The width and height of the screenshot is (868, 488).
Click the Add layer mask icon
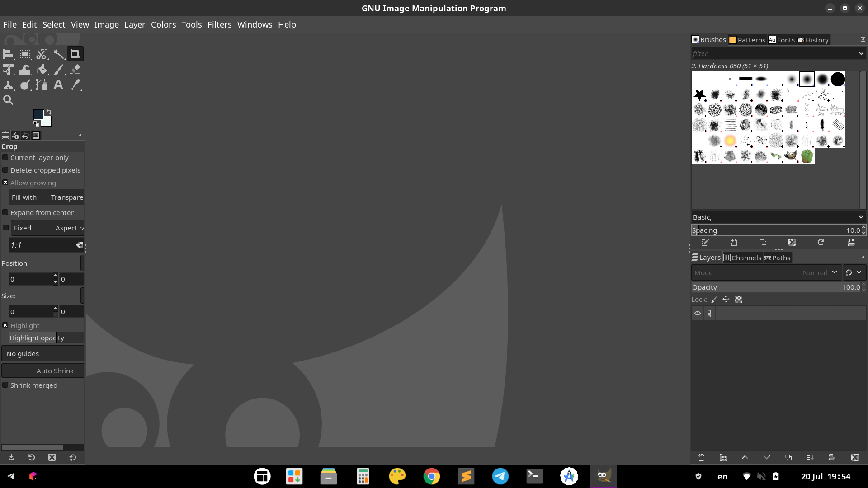[832, 457]
